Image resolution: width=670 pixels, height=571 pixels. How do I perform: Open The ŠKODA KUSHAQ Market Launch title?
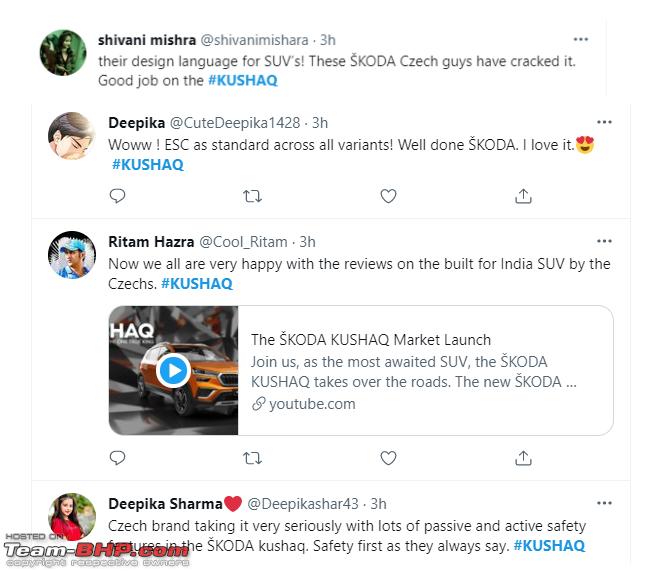click(x=371, y=340)
